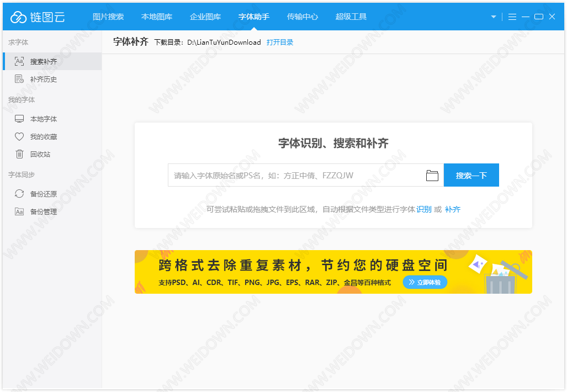Click the 回收站 trash icon
This screenshot has height=392, width=567.
coord(19,154)
